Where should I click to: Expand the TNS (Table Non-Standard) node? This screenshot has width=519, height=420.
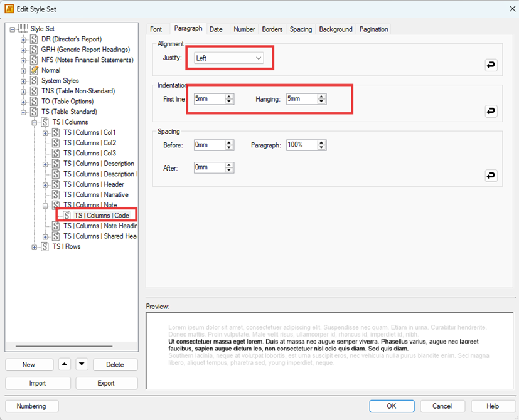tap(23, 92)
